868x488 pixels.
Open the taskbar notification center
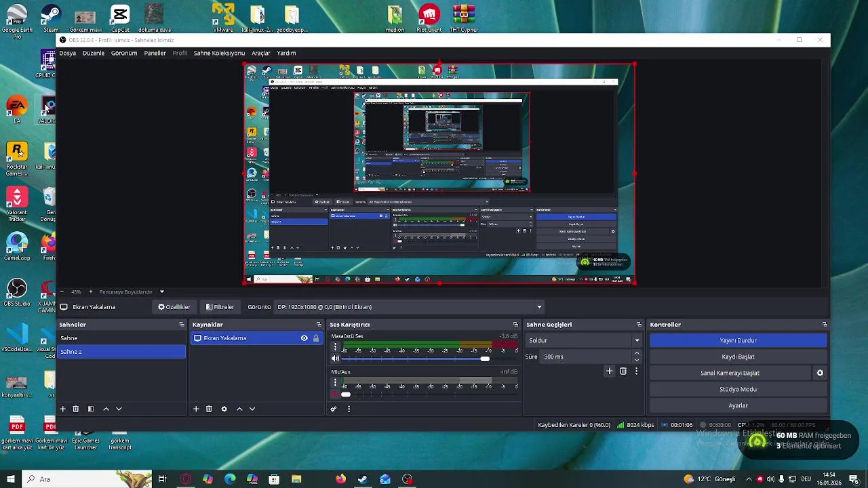pos(854,479)
